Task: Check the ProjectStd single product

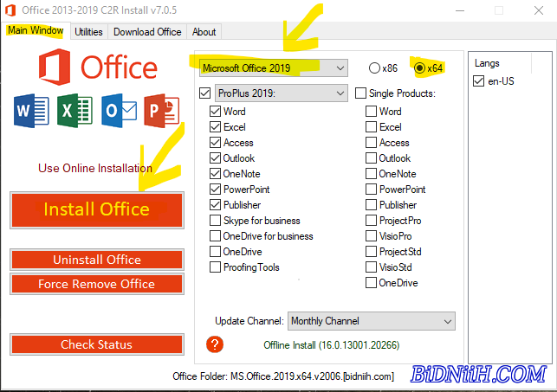Action: pos(372,252)
